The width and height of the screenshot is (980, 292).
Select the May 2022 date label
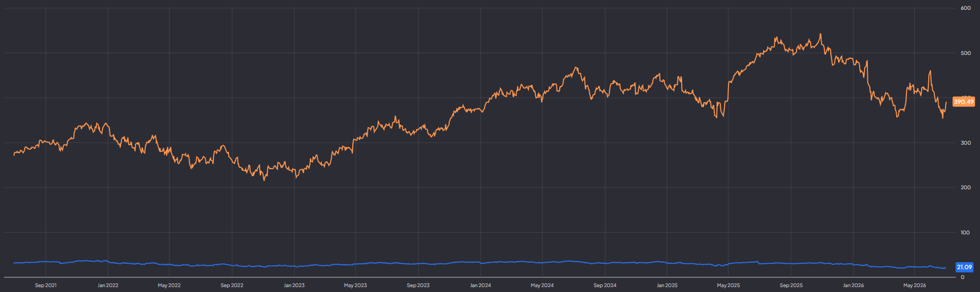click(x=169, y=285)
